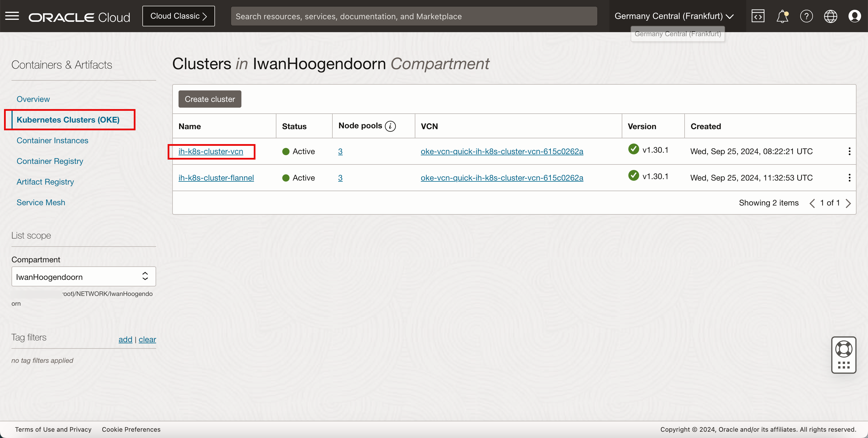Open the language globe menu
The image size is (868, 438).
pyautogui.click(x=830, y=16)
